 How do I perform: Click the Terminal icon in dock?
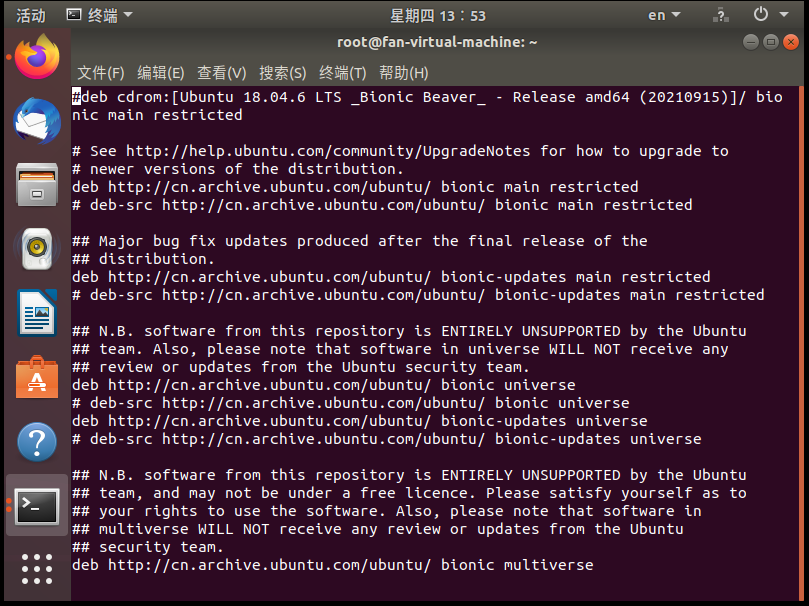point(37,506)
